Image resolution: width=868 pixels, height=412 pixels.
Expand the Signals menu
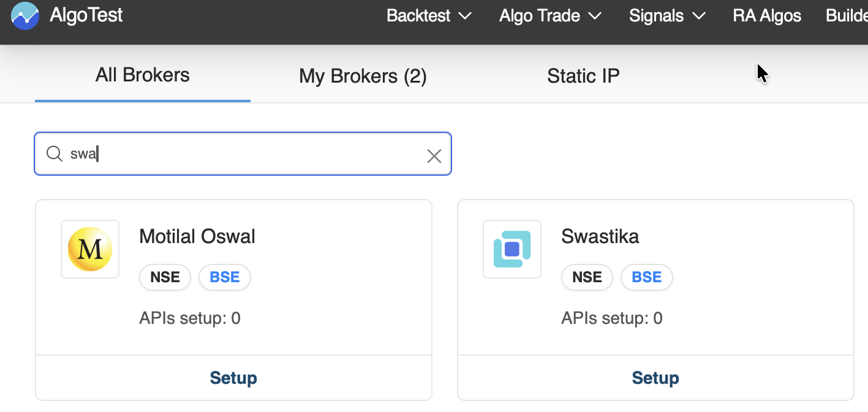pos(667,16)
